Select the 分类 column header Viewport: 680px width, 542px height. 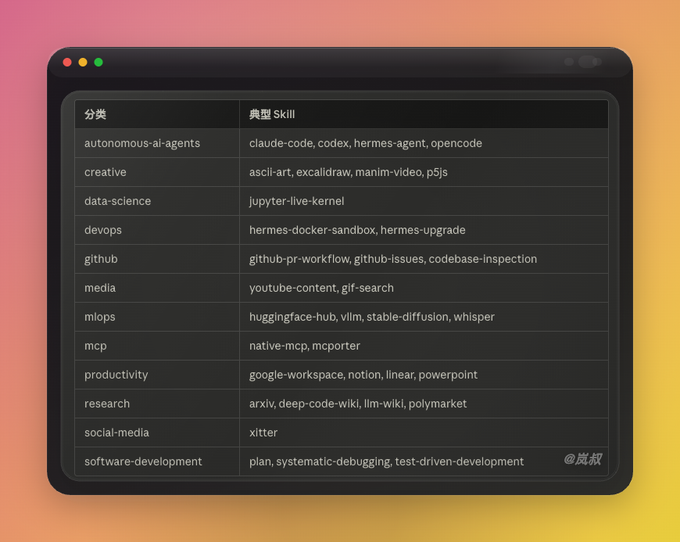157,114
